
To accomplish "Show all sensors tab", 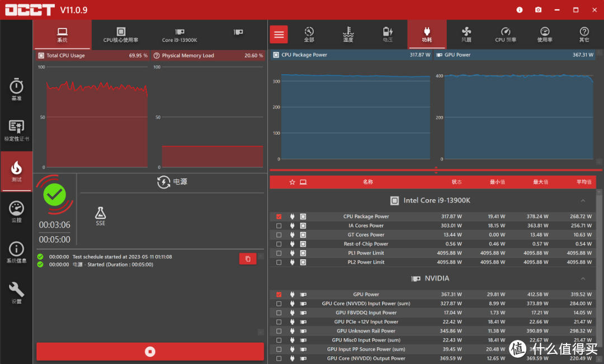I will click(x=309, y=35).
